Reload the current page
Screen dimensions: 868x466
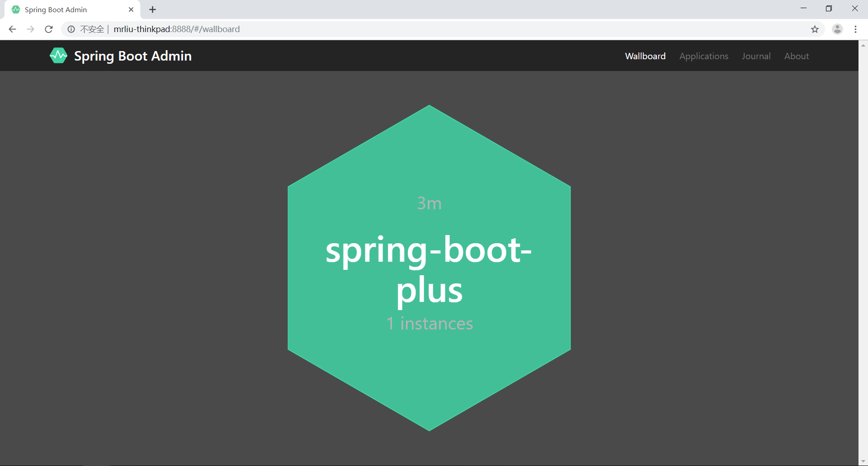(49, 29)
